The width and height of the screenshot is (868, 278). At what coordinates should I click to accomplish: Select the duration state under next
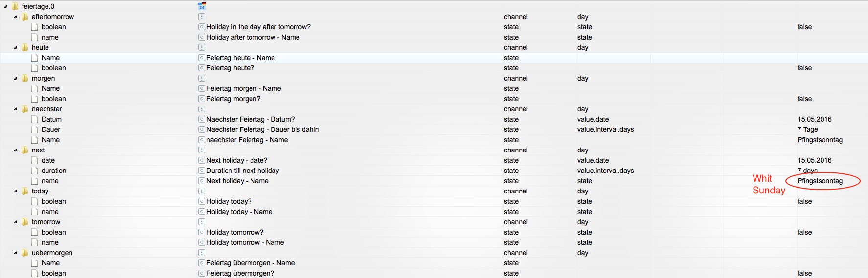pos(54,171)
